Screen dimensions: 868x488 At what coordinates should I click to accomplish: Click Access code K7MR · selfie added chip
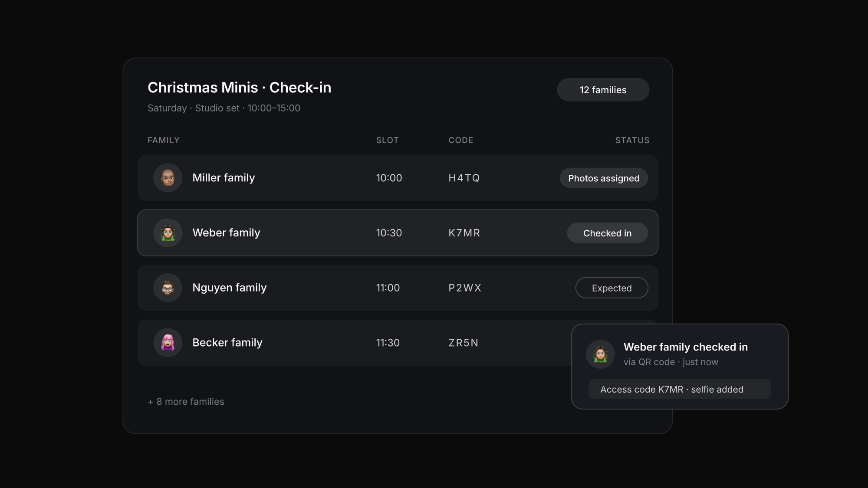pyautogui.click(x=680, y=389)
